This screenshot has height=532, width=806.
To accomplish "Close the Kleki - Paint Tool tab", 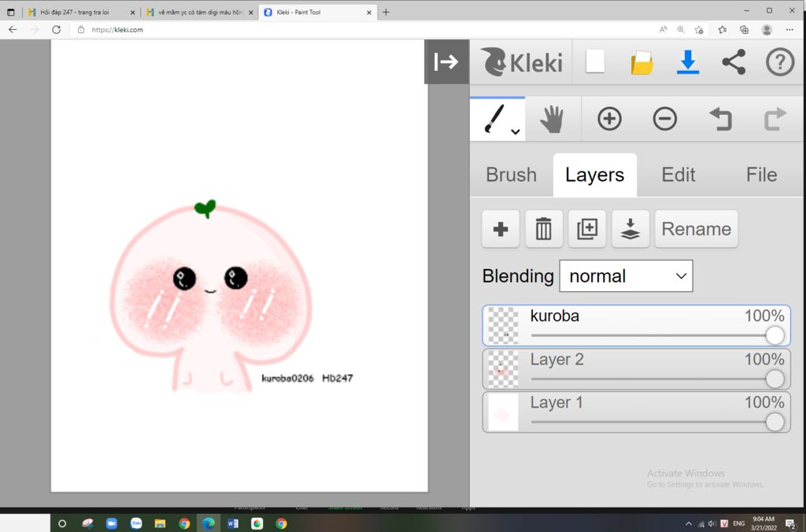I will [x=368, y=13].
